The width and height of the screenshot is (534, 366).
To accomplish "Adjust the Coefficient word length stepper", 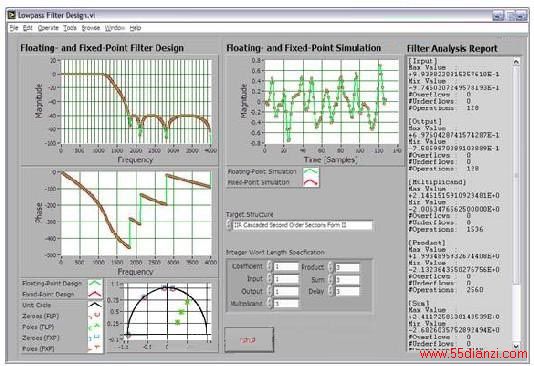I will click(x=270, y=267).
